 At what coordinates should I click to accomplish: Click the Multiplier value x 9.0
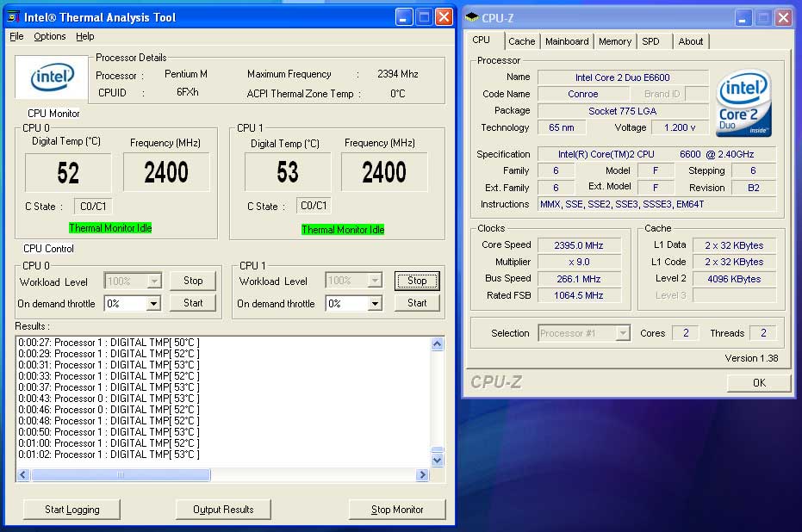point(579,263)
